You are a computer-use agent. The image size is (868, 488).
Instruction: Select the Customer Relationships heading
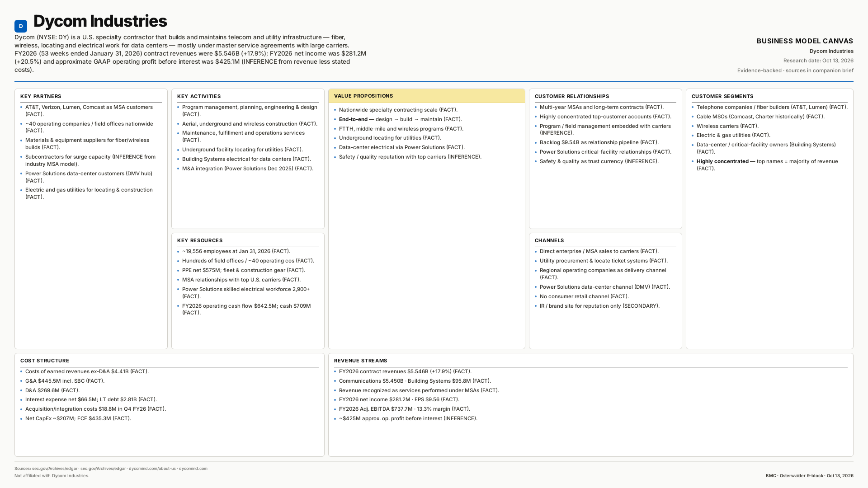click(572, 96)
